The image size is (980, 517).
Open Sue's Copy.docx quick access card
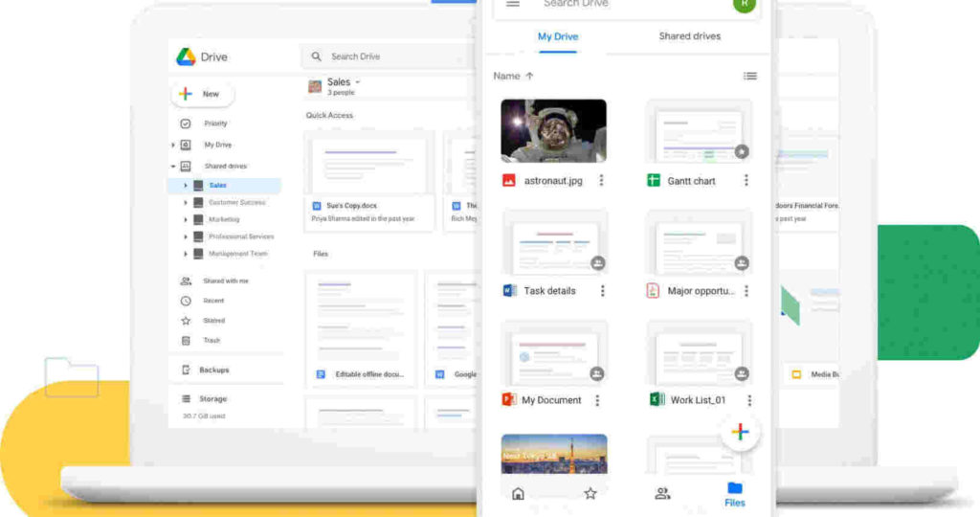pyautogui.click(x=368, y=181)
